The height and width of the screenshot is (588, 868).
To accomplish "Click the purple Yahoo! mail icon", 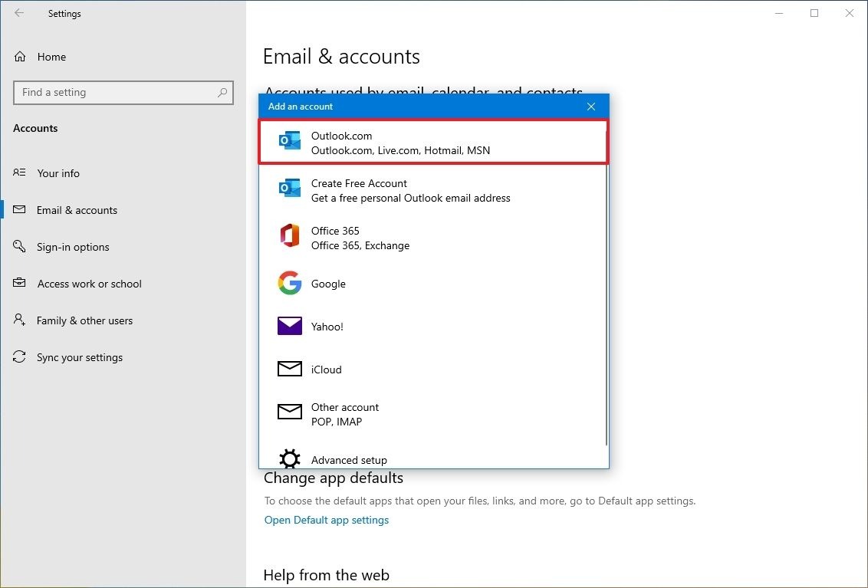I will (x=290, y=326).
